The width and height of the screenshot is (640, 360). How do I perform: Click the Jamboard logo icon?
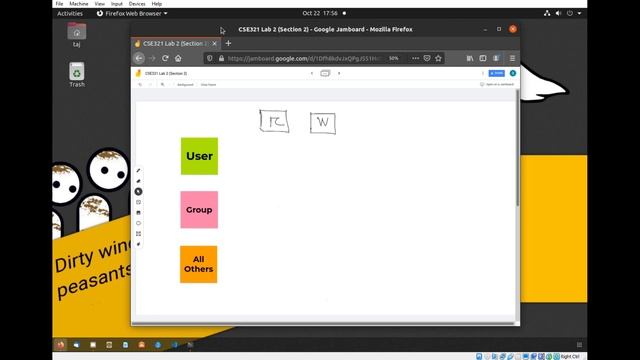click(138, 73)
